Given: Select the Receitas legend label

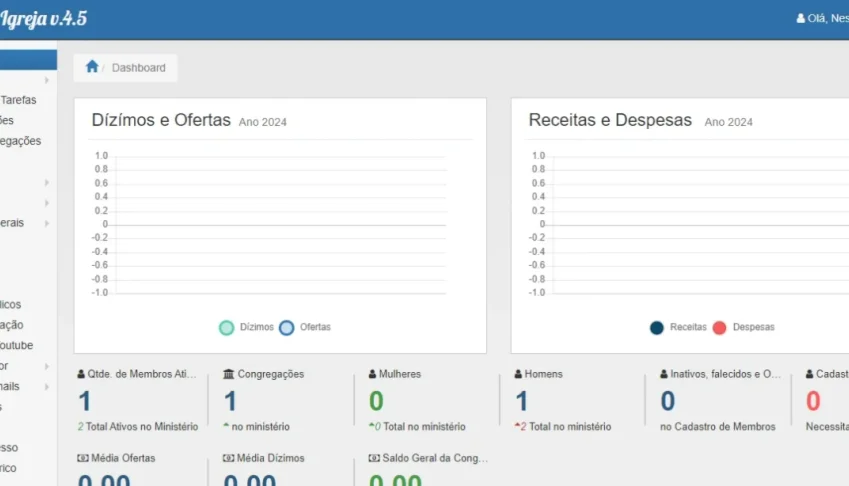Looking at the screenshot, I should [688, 327].
